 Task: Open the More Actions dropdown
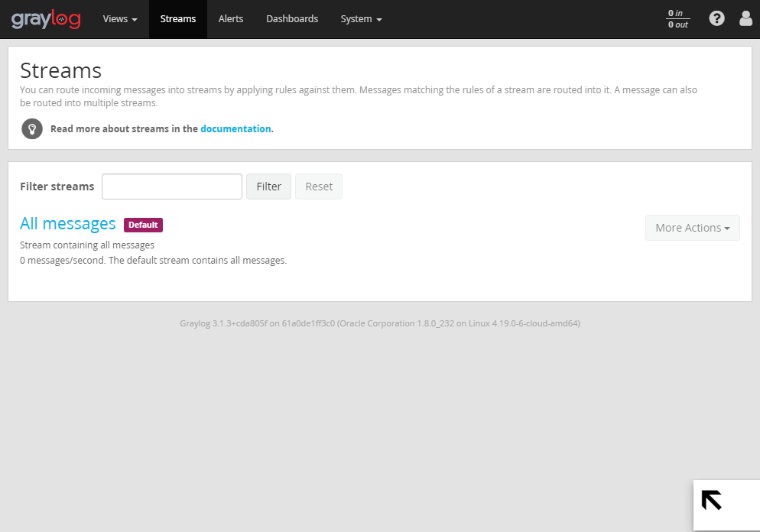point(692,228)
